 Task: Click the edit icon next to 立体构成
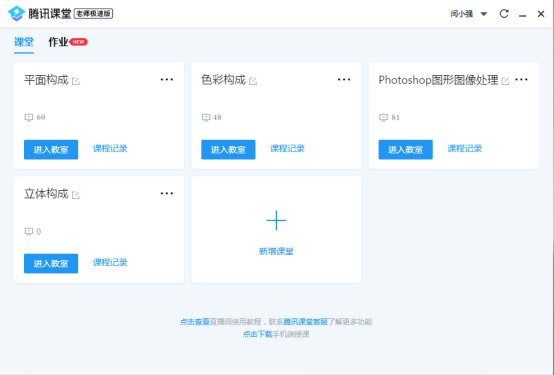click(76, 195)
